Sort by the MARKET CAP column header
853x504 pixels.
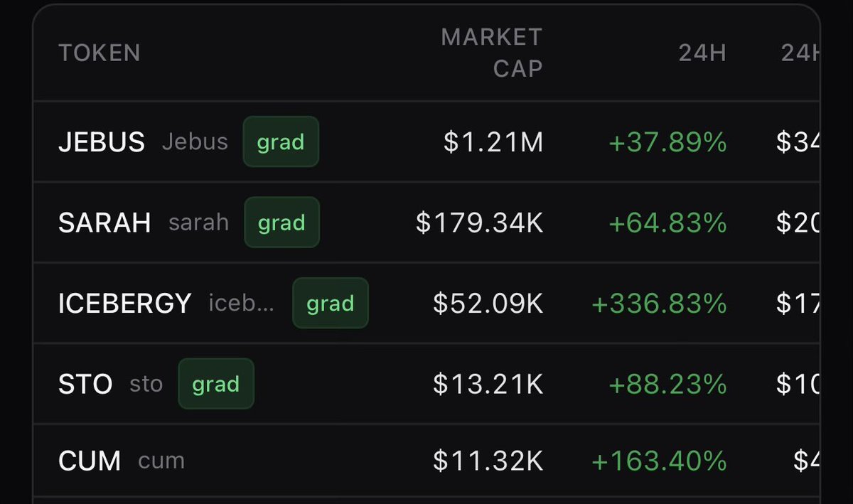tap(492, 53)
